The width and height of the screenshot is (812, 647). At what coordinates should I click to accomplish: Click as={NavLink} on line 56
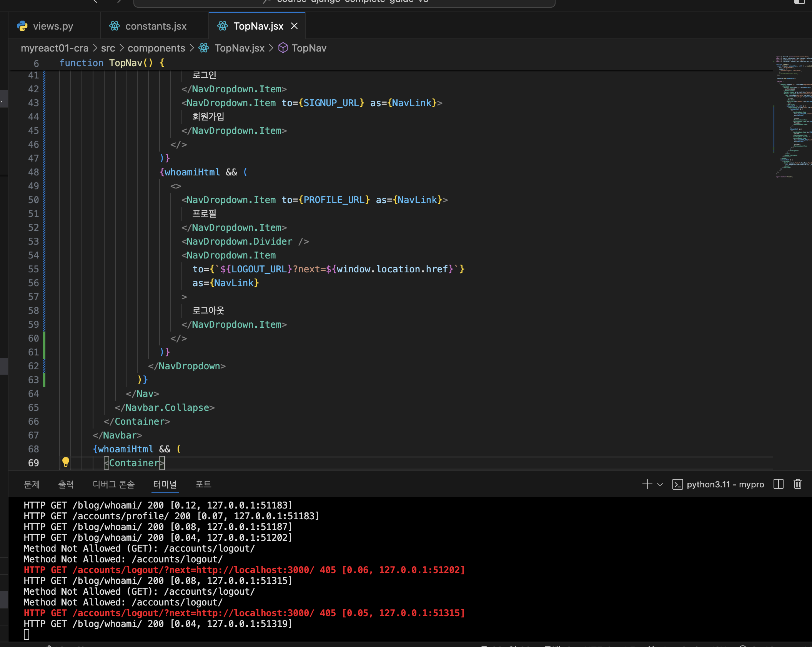226,283
